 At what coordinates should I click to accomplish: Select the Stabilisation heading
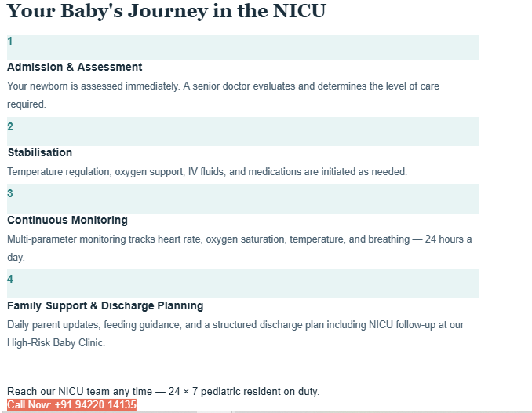pyautogui.click(x=40, y=152)
